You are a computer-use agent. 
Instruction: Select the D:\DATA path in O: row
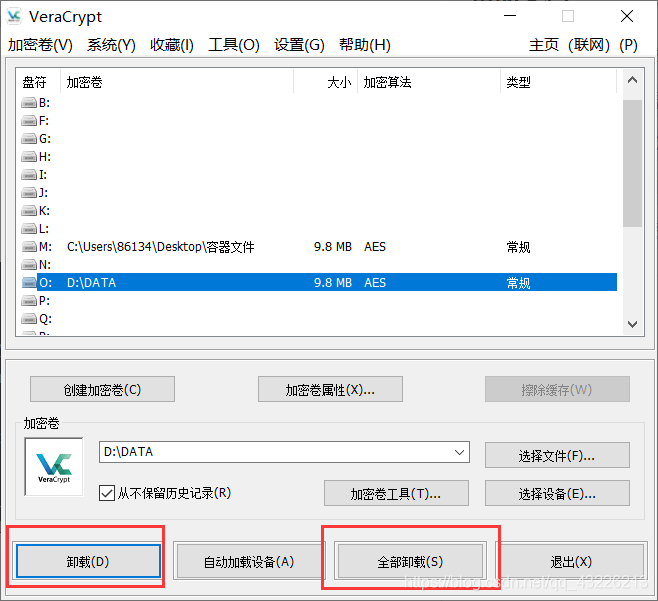point(91,283)
